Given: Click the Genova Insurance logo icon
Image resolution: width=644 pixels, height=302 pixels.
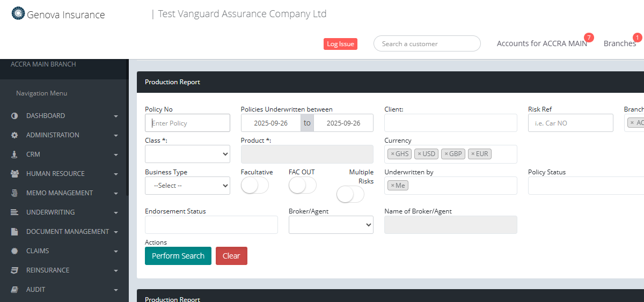Looking at the screenshot, I should click(x=18, y=14).
